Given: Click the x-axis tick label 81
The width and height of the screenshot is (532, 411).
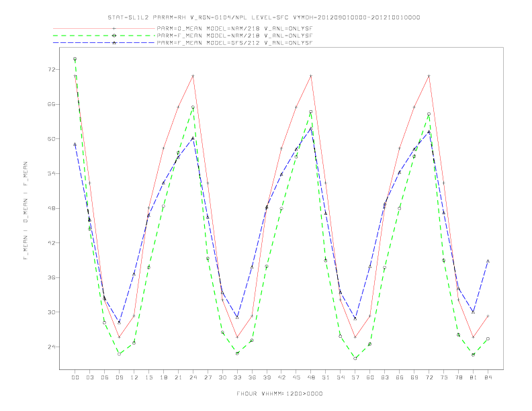Looking at the screenshot, I should click(x=474, y=377).
